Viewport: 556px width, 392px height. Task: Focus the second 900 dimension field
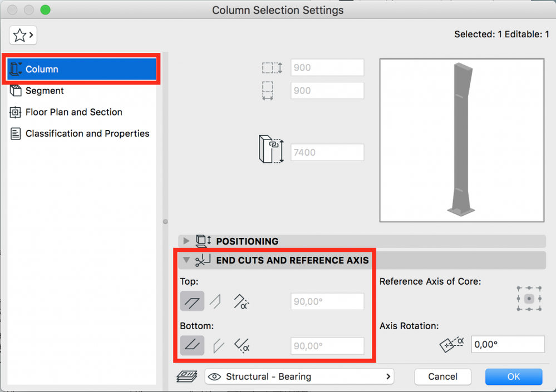coord(327,91)
